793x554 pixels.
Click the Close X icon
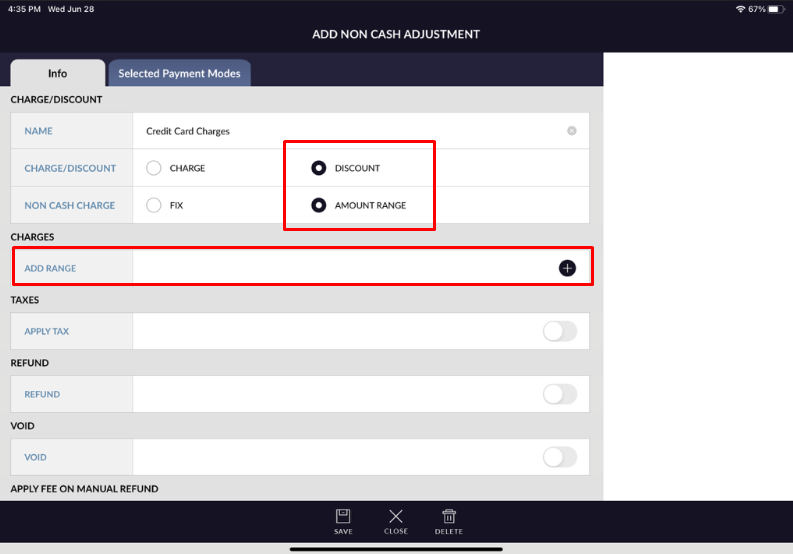[396, 517]
